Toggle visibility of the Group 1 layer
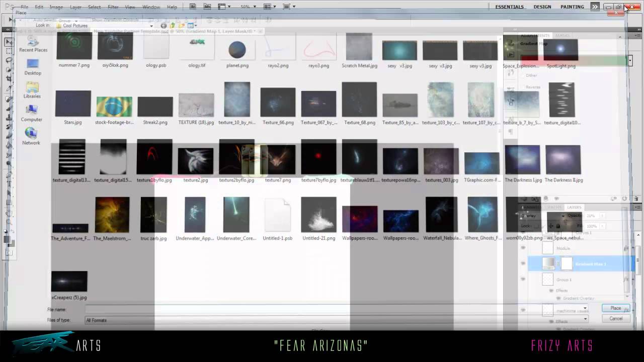Screen dimensions: 644x362 [x=523, y=279]
